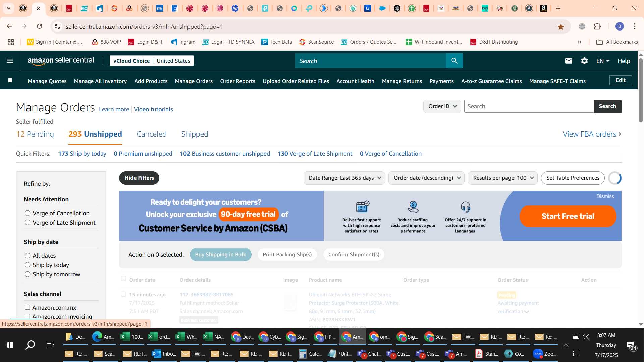Open the bookmarks apps grid icon
Viewport: 644px width, 362px height.
(x=11, y=42)
